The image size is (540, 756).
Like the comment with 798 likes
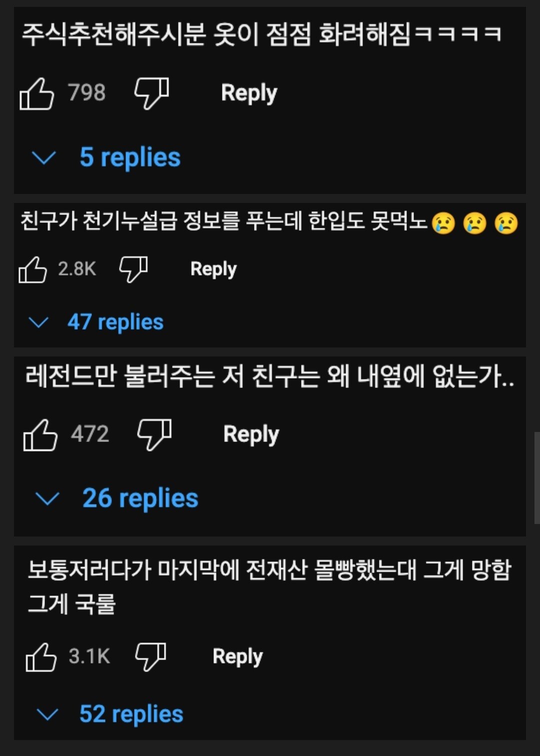[x=36, y=93]
